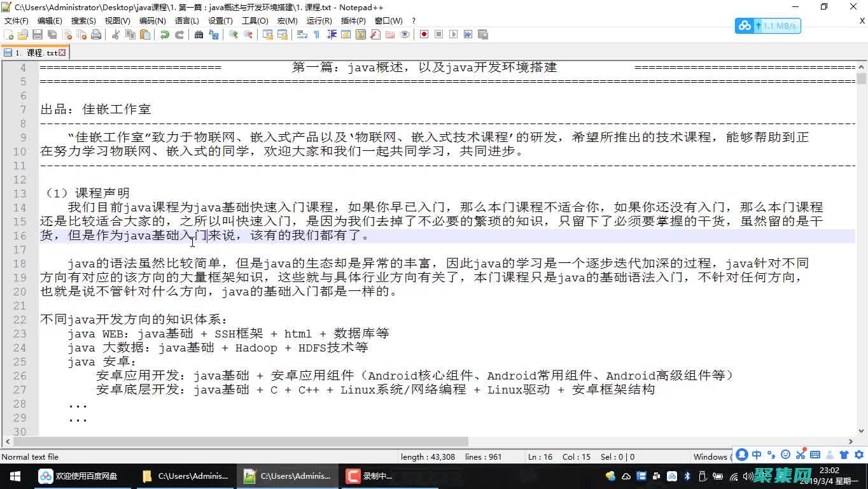Start recording a macro
Screen dimensions: 868x489
(x=424, y=34)
